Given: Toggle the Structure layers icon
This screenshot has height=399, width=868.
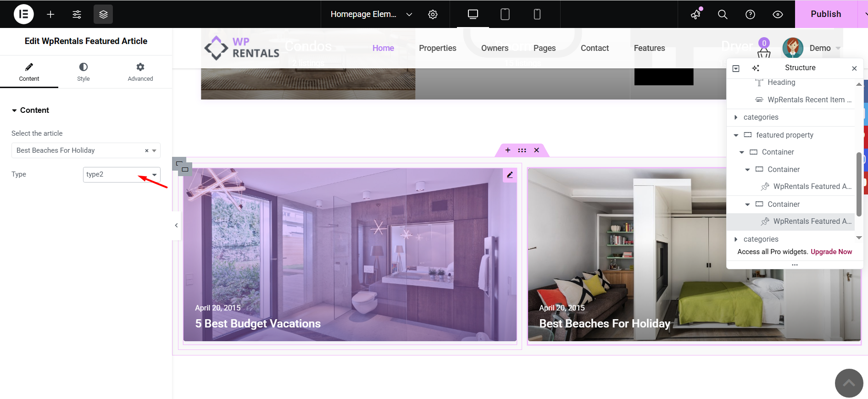Looking at the screenshot, I should tap(103, 14).
